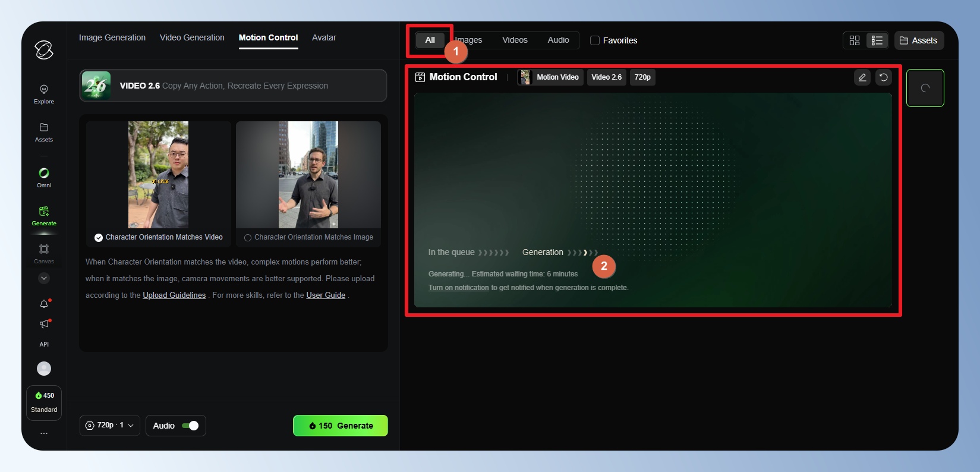Click the green Generate button
The image size is (980, 472).
point(340,426)
